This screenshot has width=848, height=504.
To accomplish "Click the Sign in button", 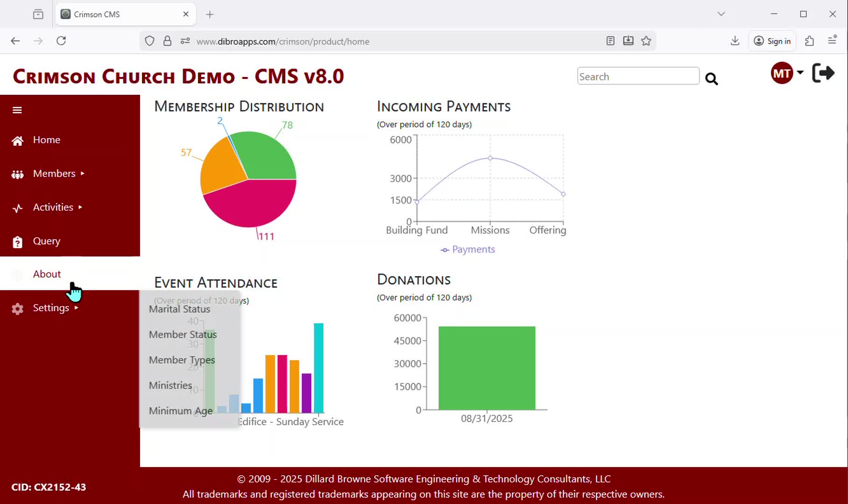I will click(773, 41).
